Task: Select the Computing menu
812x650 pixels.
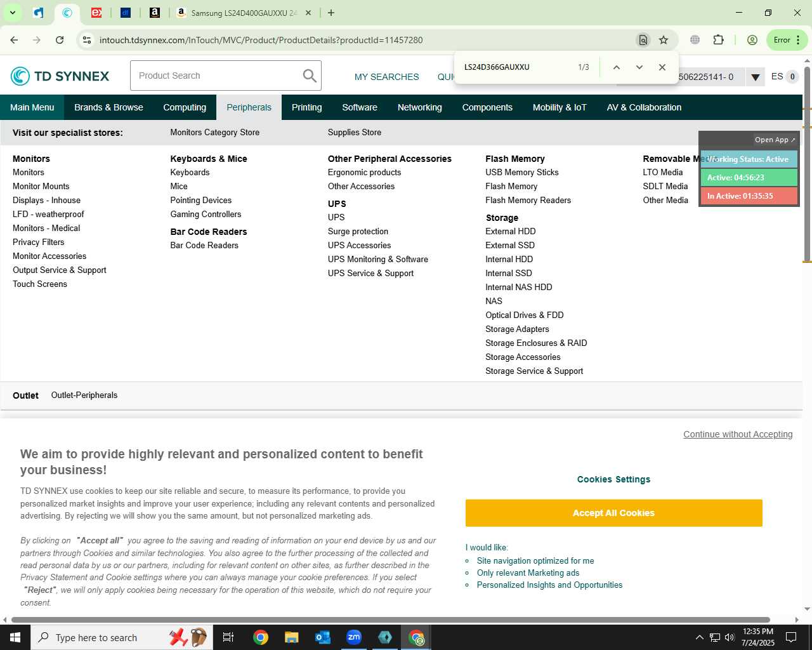Action: [185, 107]
